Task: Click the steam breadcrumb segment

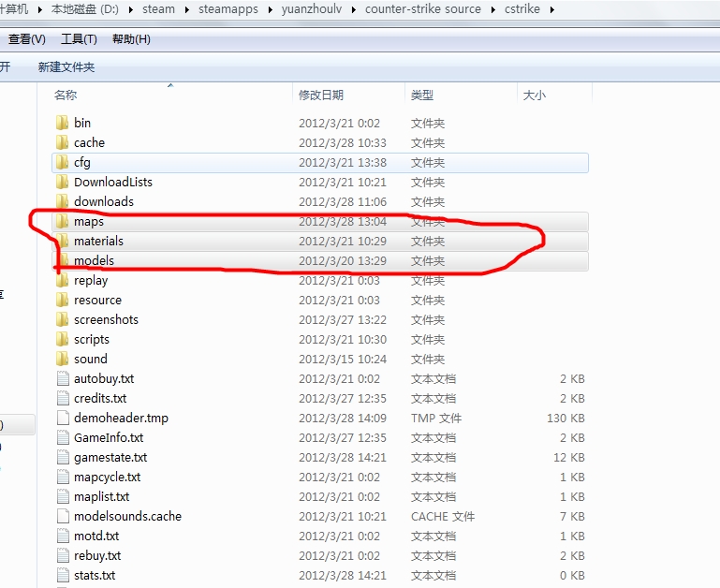Action: (x=158, y=9)
